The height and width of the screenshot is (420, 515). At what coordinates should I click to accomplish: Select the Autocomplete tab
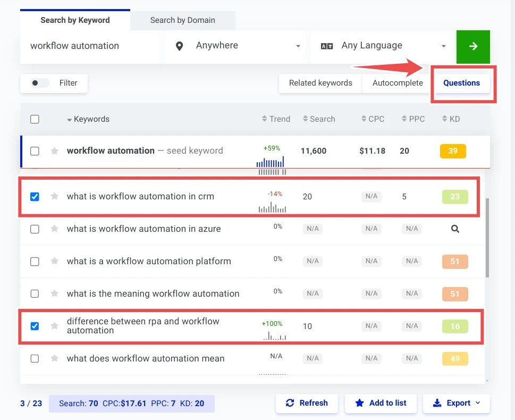[398, 83]
